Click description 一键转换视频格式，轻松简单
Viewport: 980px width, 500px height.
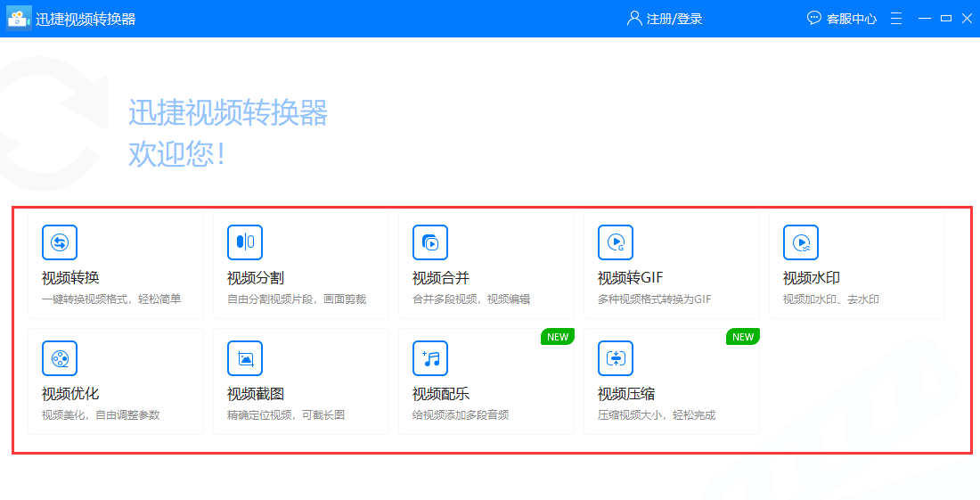tap(111, 299)
